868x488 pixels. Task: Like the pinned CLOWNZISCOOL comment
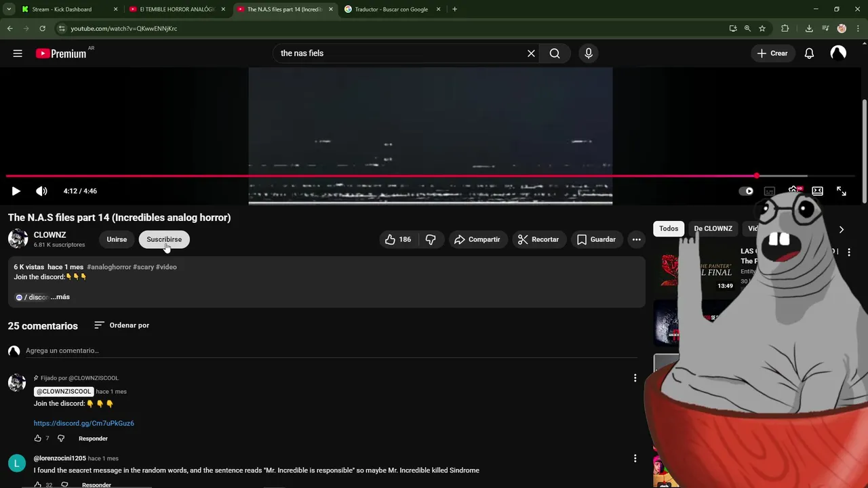click(x=38, y=439)
